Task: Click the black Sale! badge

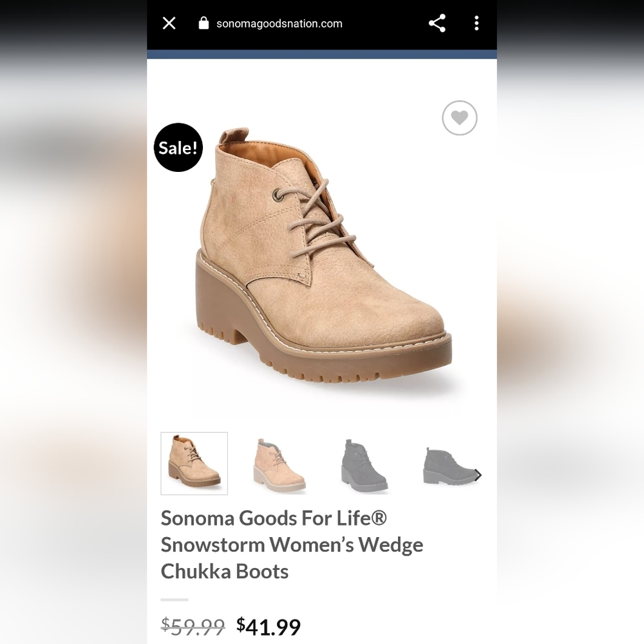Action: (x=178, y=147)
